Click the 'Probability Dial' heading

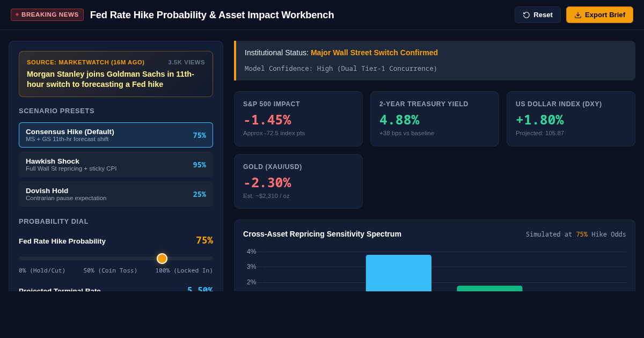54,222
